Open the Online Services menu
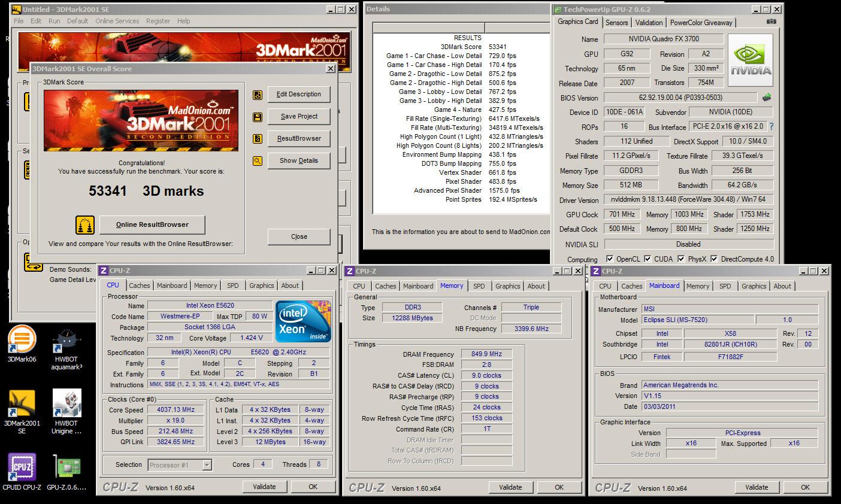Viewport: 841px width, 504px height. click(117, 21)
